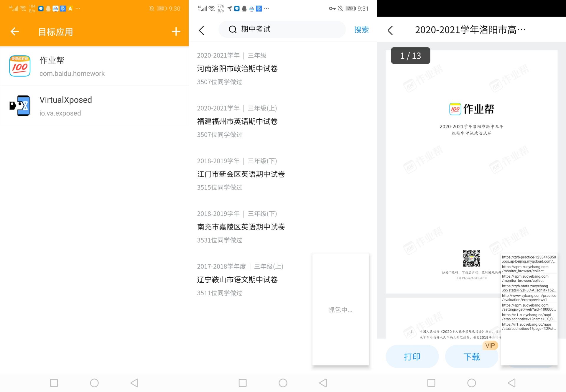Tap the document title 2020-2021学年洛阳市高…
This screenshot has height=392, width=566.
470,30
